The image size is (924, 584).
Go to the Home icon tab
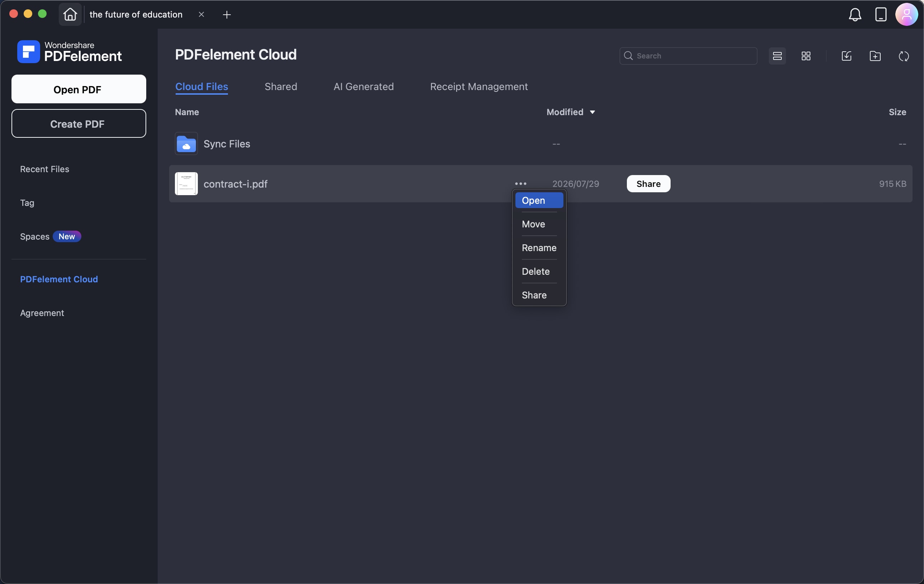point(70,15)
